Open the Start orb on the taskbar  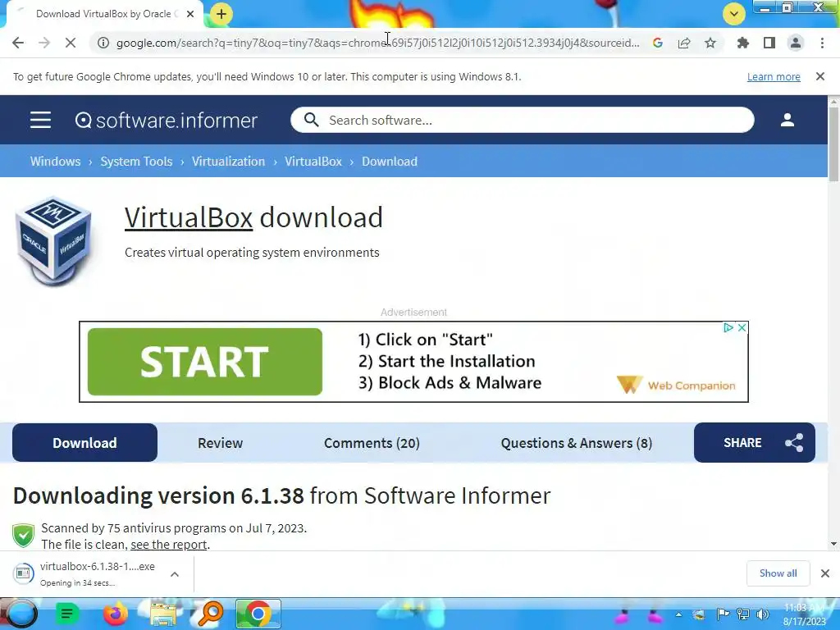(20, 614)
